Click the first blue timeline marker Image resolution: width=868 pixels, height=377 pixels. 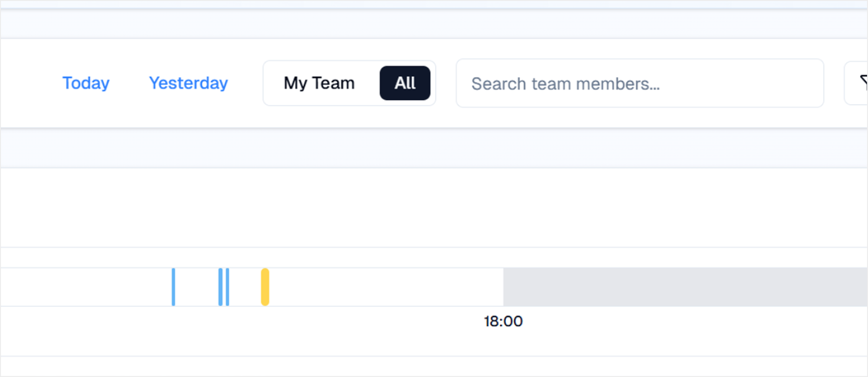tap(173, 287)
